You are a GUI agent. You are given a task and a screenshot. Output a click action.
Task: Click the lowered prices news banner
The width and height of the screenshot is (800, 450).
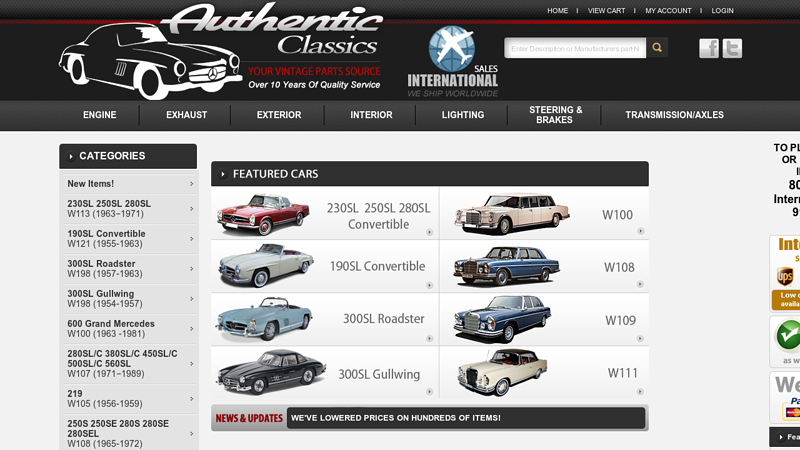click(466, 418)
